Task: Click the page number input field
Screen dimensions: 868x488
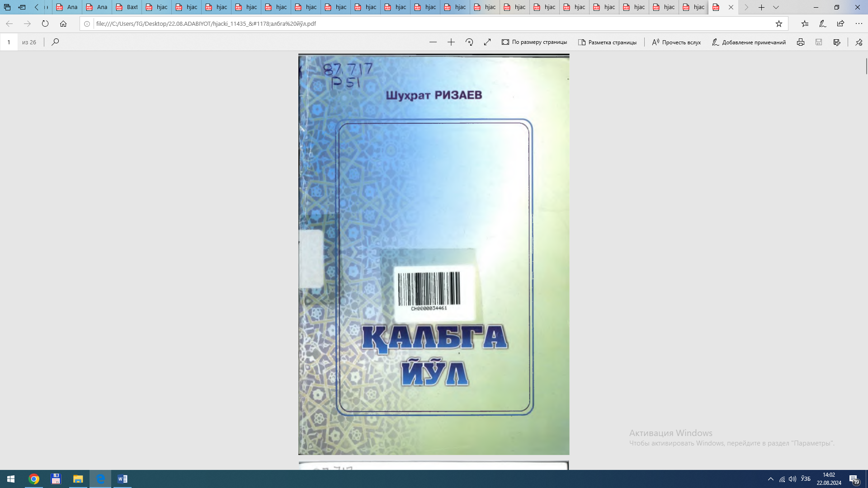Action: [9, 42]
